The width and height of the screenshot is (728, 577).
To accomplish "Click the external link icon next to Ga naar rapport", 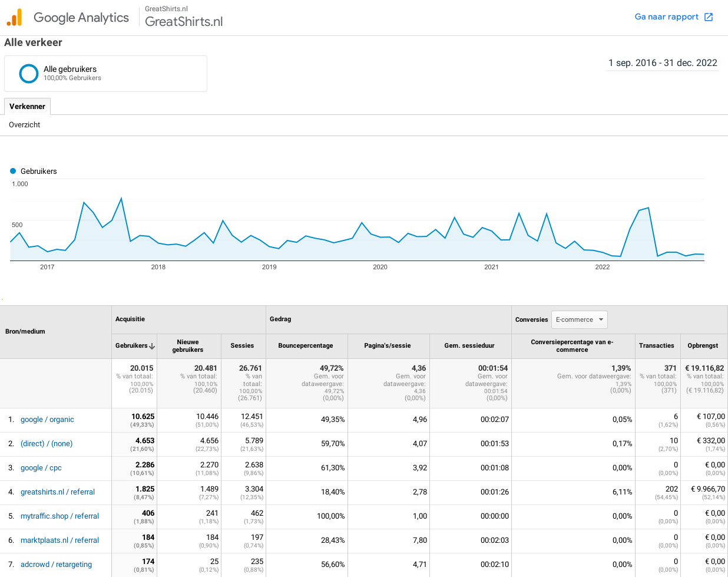I will point(709,17).
